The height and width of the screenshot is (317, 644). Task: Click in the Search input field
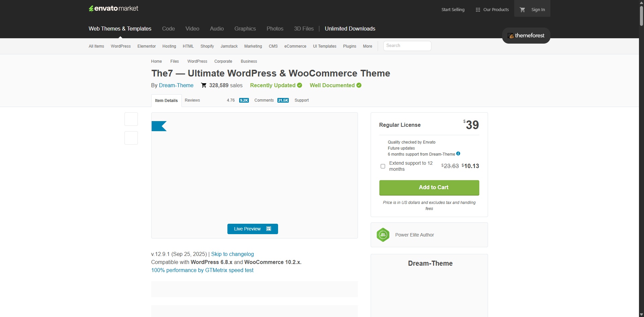pos(407,46)
